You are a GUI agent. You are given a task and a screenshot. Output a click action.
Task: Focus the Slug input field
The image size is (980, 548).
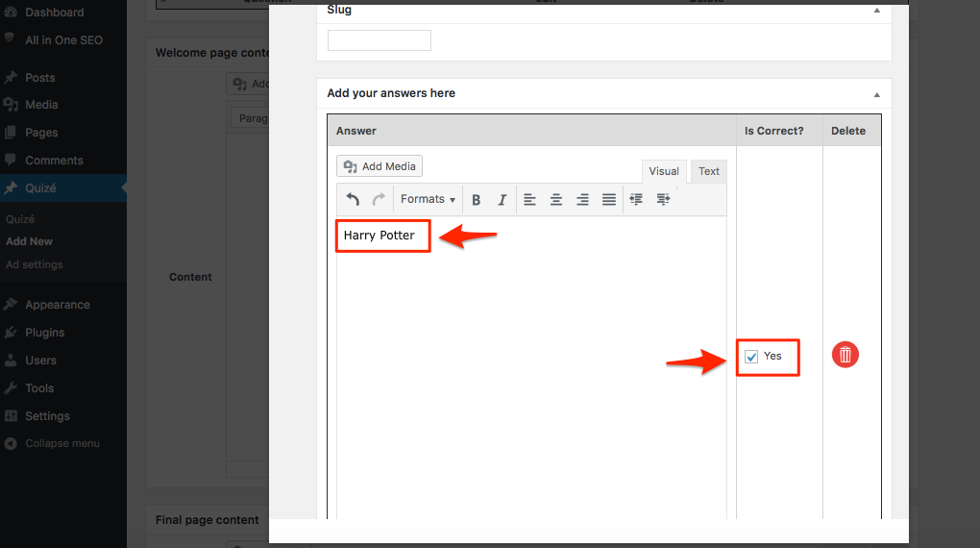(380, 40)
